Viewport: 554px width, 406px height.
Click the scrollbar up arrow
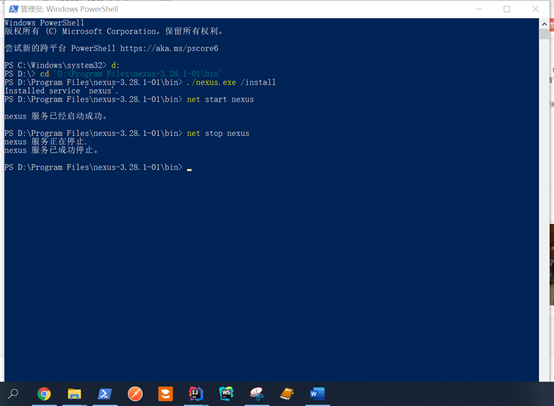(544, 24)
